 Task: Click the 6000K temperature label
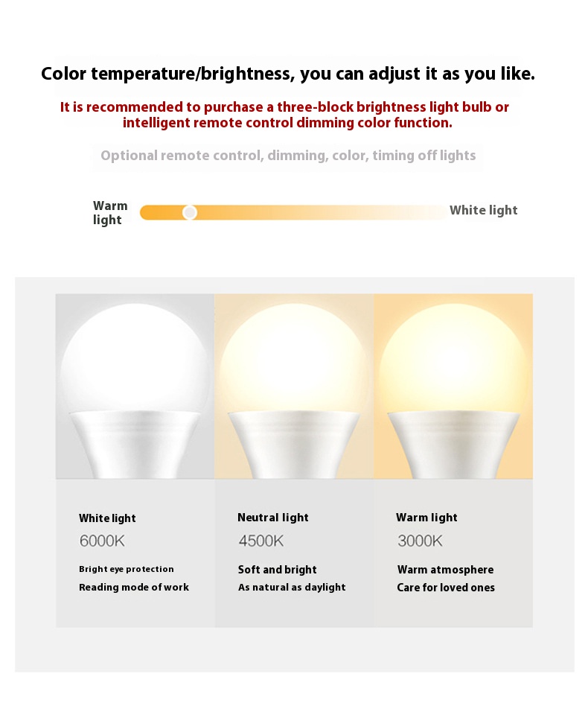[x=102, y=541]
